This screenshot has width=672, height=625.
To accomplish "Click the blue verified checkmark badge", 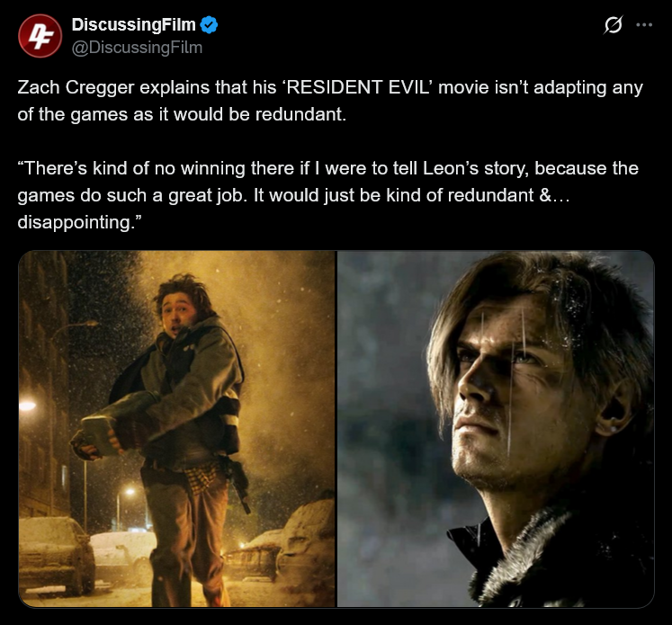I will coord(210,25).
